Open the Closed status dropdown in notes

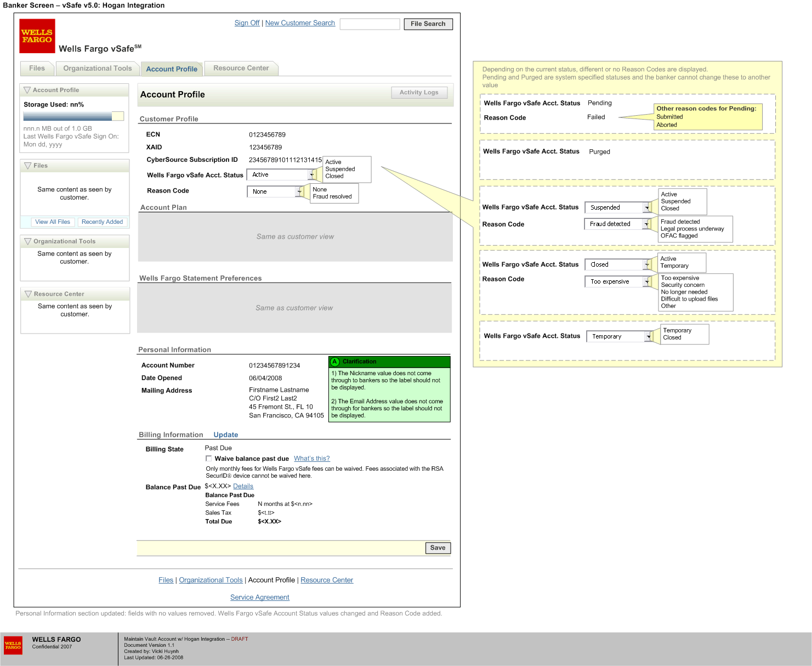point(618,264)
